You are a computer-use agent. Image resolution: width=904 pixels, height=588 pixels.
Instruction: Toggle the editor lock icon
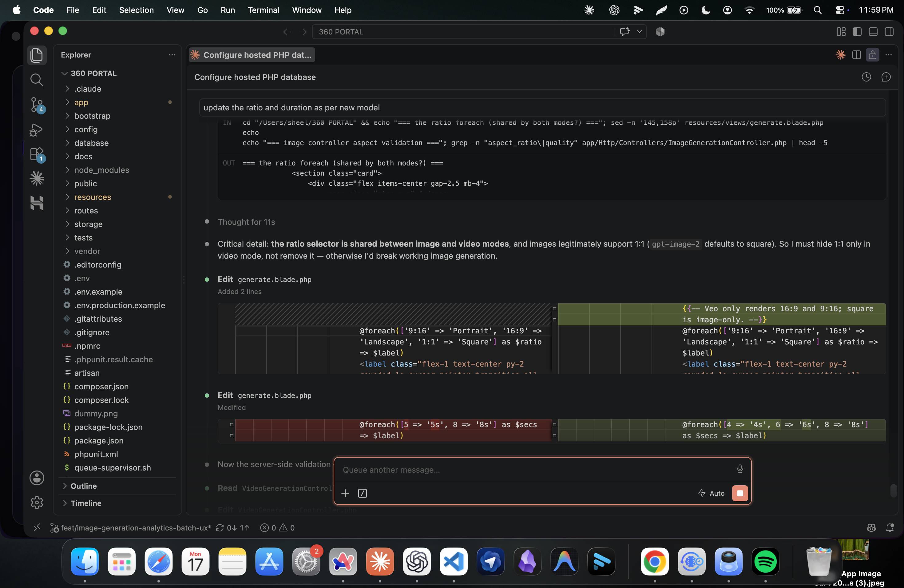872,55
